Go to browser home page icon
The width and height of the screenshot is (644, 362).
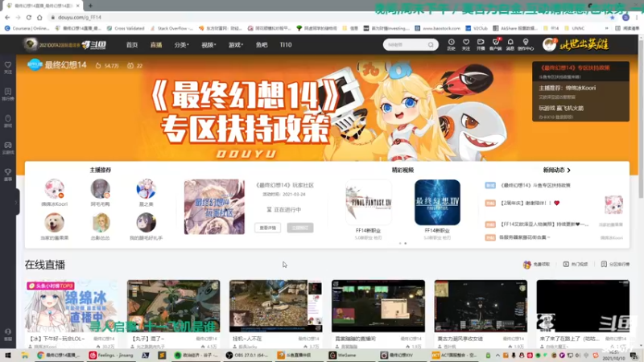pyautogui.click(x=39, y=17)
